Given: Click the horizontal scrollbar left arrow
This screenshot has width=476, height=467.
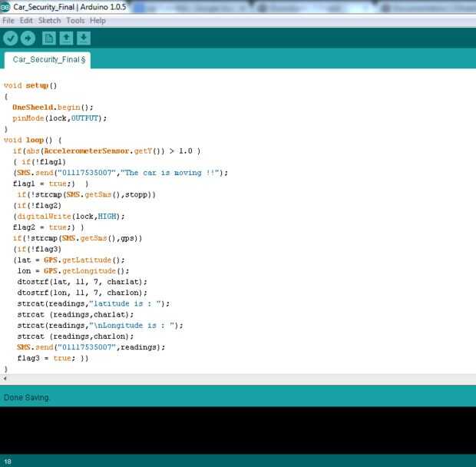Looking at the screenshot, I should point(5,379).
